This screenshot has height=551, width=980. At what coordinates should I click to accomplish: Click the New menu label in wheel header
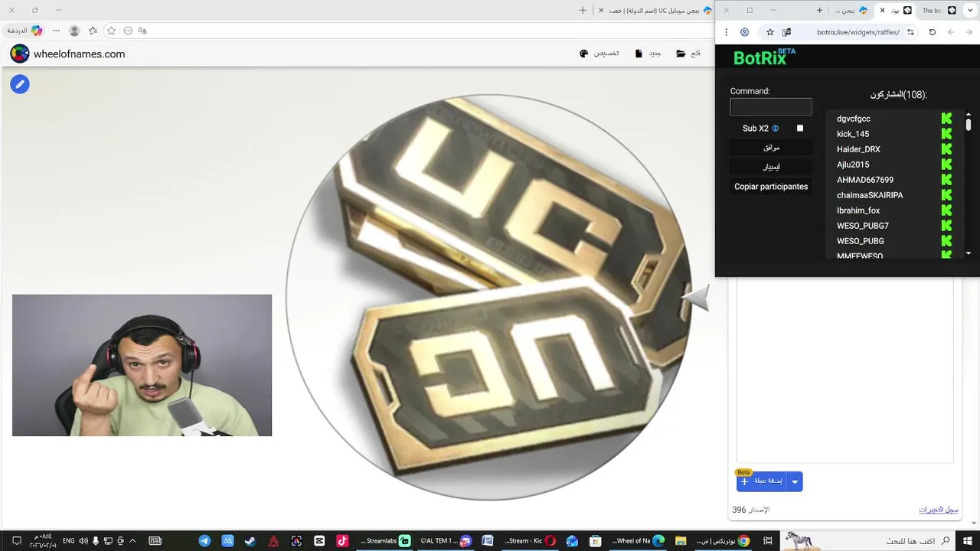pyautogui.click(x=655, y=54)
